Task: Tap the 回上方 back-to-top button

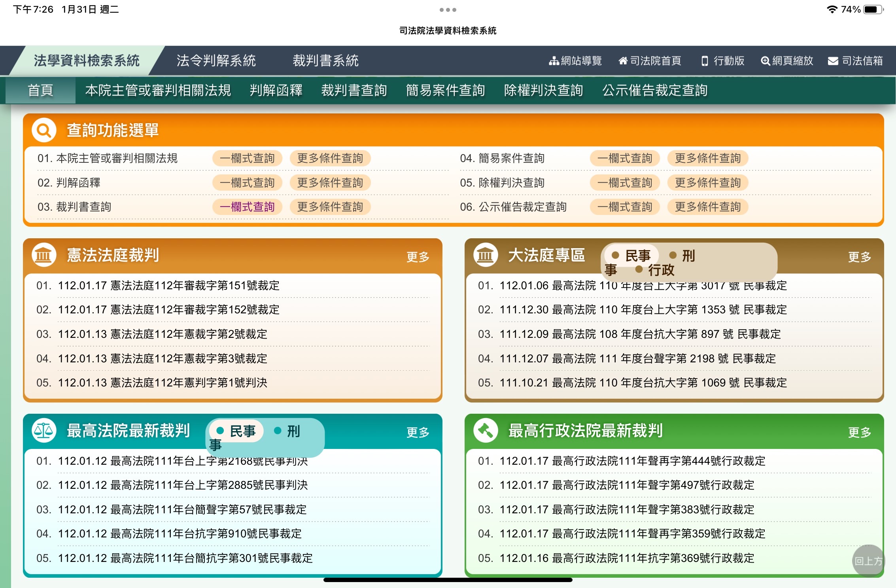Action: tap(868, 560)
